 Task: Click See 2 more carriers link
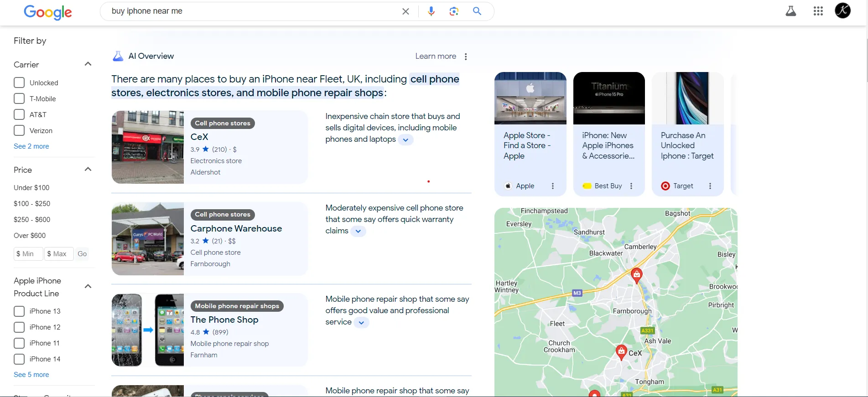pos(31,146)
